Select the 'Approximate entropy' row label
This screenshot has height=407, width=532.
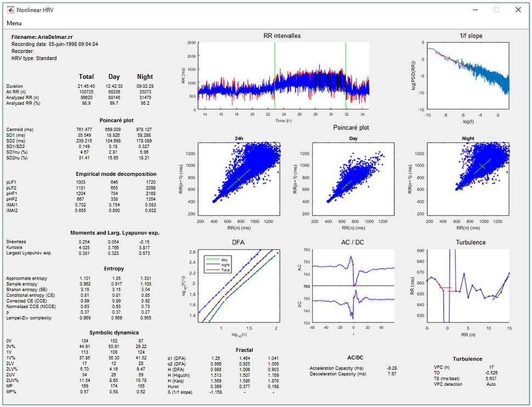click(x=27, y=278)
